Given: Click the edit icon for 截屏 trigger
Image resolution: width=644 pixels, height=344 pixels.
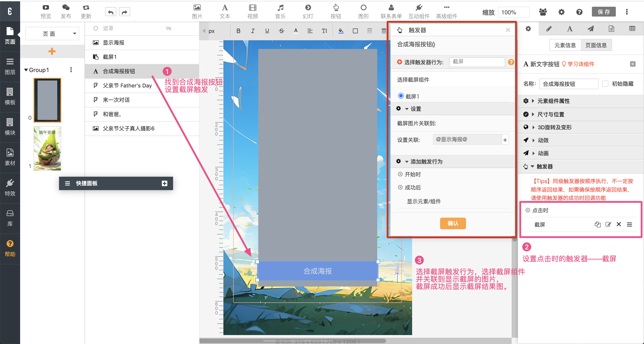Looking at the screenshot, I should click(608, 224).
